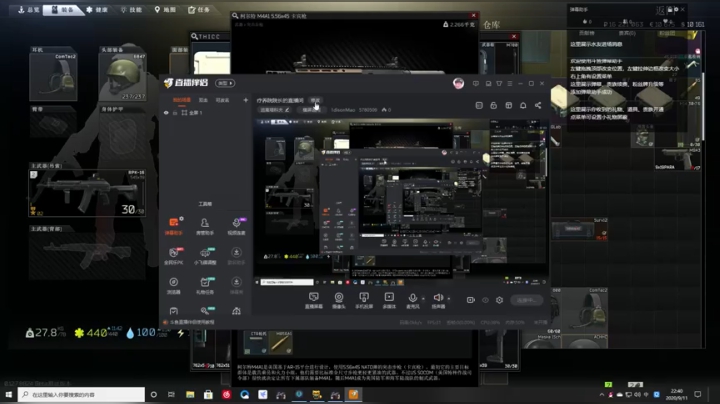This screenshot has width=720, height=404.
Task: Open the Edge browser on taskbar
Action: click(x=244, y=394)
